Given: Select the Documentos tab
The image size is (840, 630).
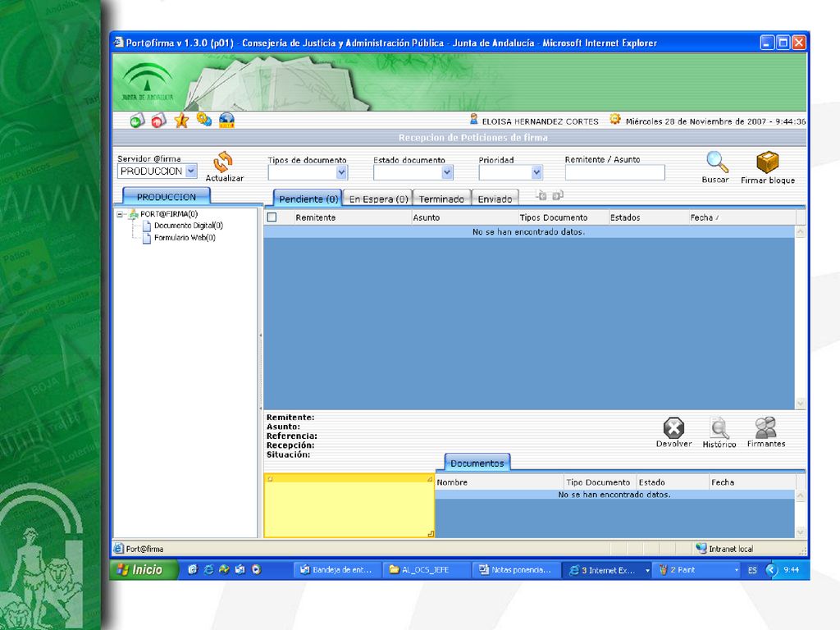Looking at the screenshot, I should click(x=477, y=463).
